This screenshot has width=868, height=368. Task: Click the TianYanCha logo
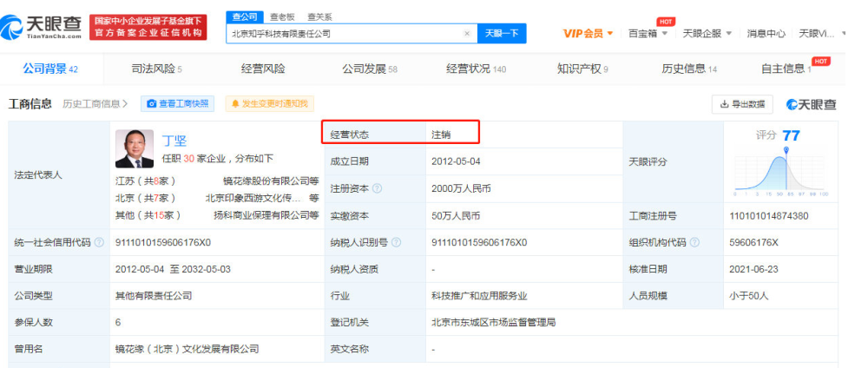point(42,26)
